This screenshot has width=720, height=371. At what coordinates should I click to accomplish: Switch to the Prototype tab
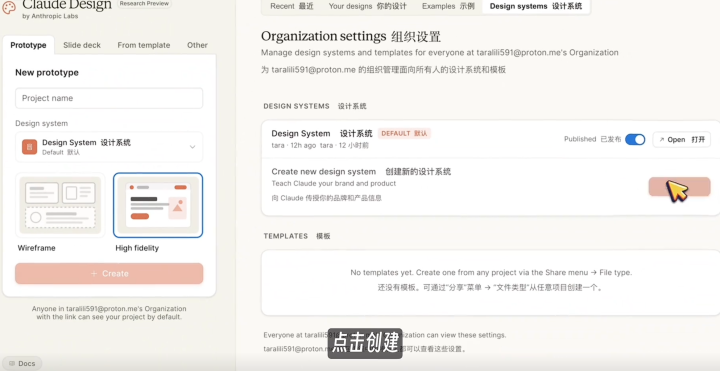[x=28, y=45]
